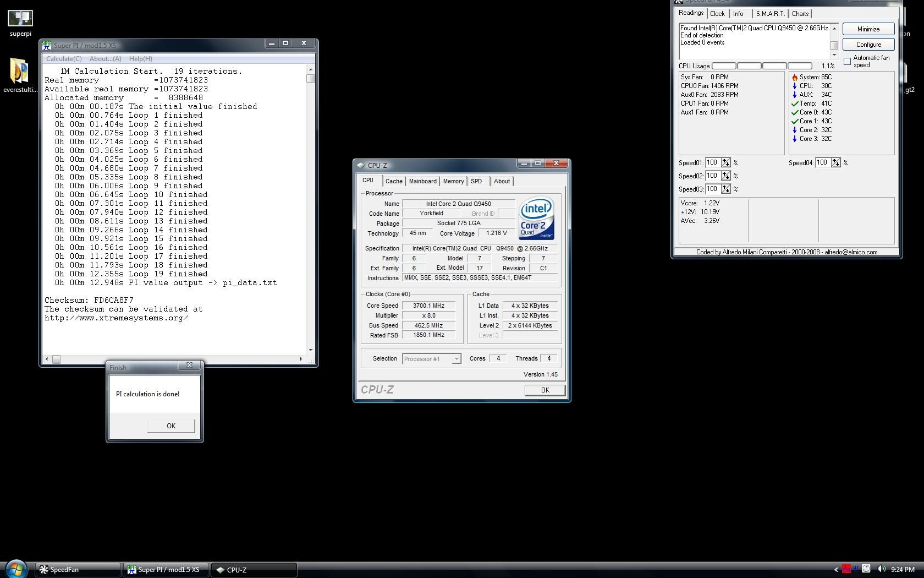
Task: Select the CPU tab in CPU-Z
Action: tap(368, 180)
